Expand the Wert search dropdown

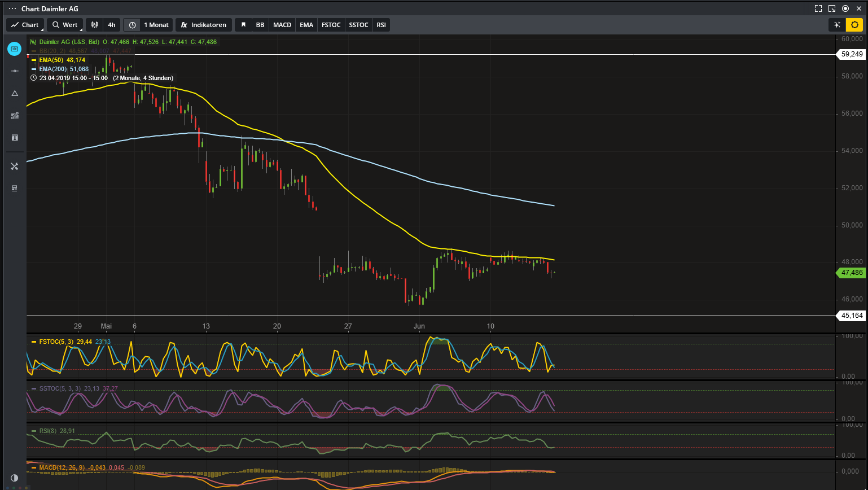pos(65,25)
